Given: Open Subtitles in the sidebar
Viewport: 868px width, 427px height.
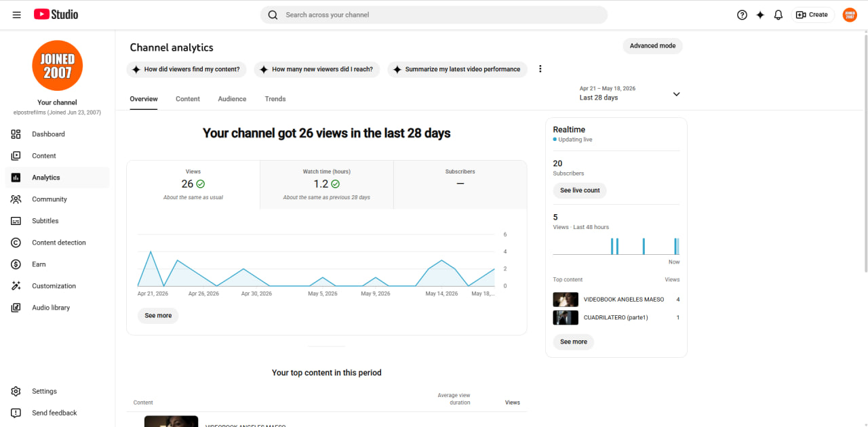Looking at the screenshot, I should (x=57, y=221).
